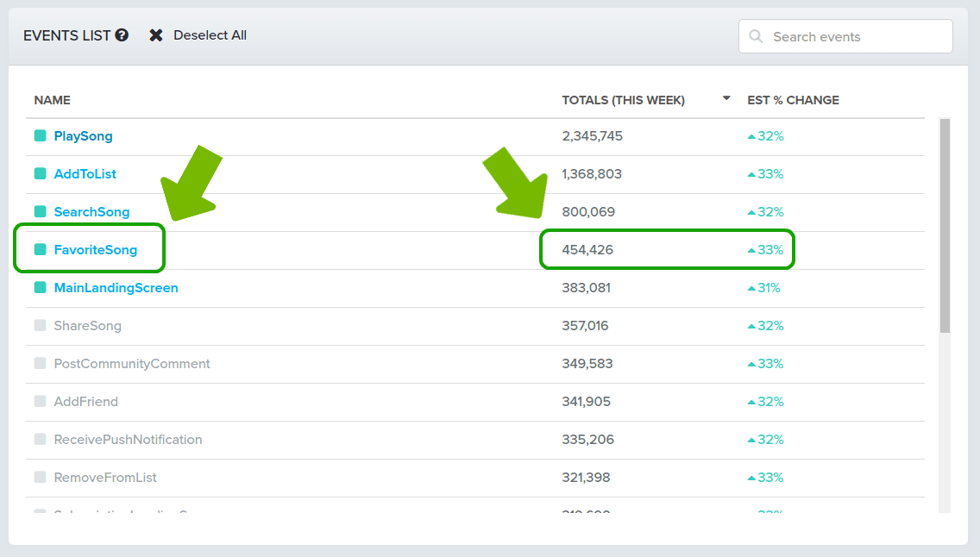Sort by Est % Change column header
Image resolution: width=980 pixels, height=557 pixels.
pos(793,100)
